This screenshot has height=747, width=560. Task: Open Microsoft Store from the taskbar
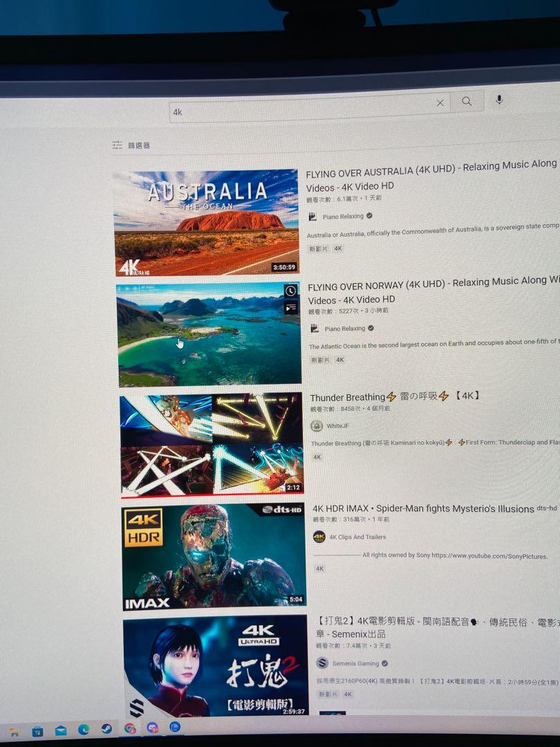(37, 731)
